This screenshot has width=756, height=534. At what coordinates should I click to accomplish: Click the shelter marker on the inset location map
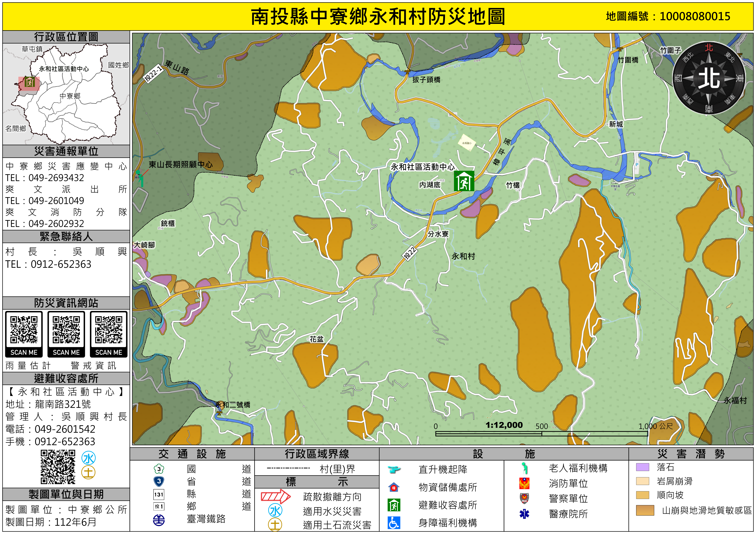(x=29, y=82)
